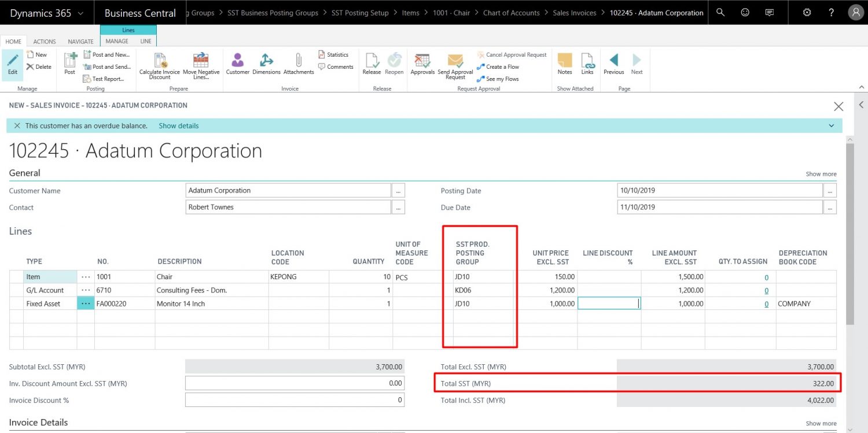
Task: Open Due Date picker ellipsis
Action: click(830, 207)
